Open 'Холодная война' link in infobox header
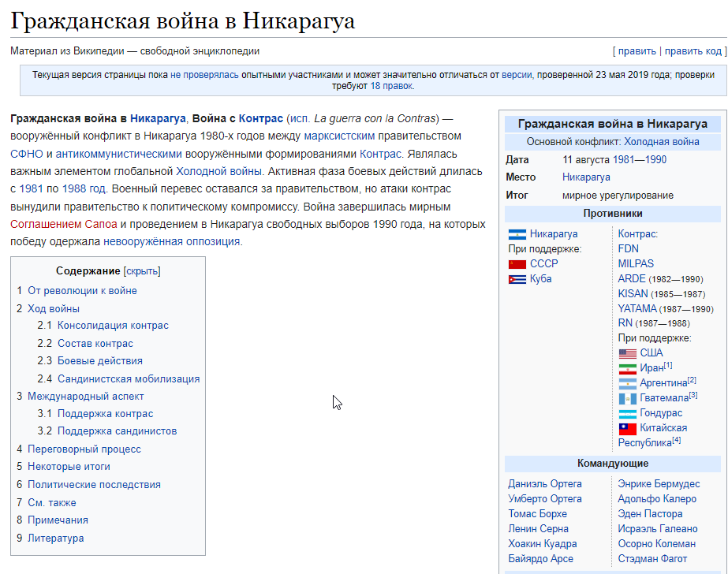Viewport: 728px width, 574px height. (x=662, y=142)
